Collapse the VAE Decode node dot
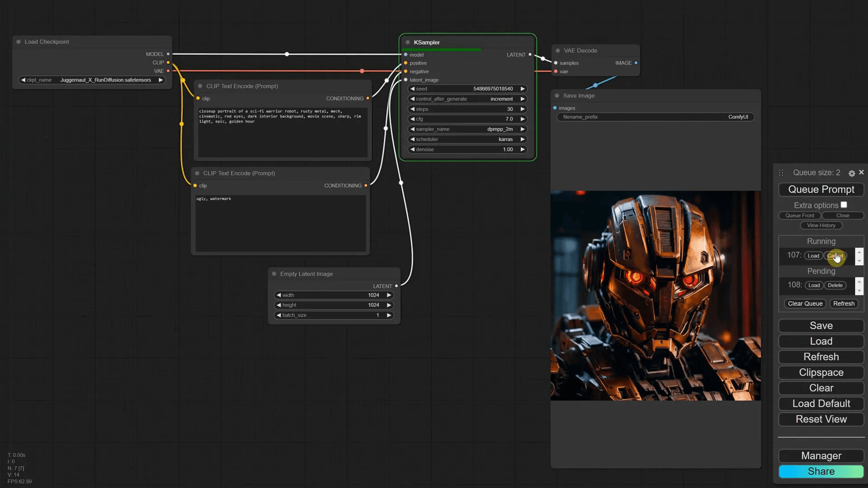Image resolution: width=868 pixels, height=488 pixels. (x=558, y=51)
